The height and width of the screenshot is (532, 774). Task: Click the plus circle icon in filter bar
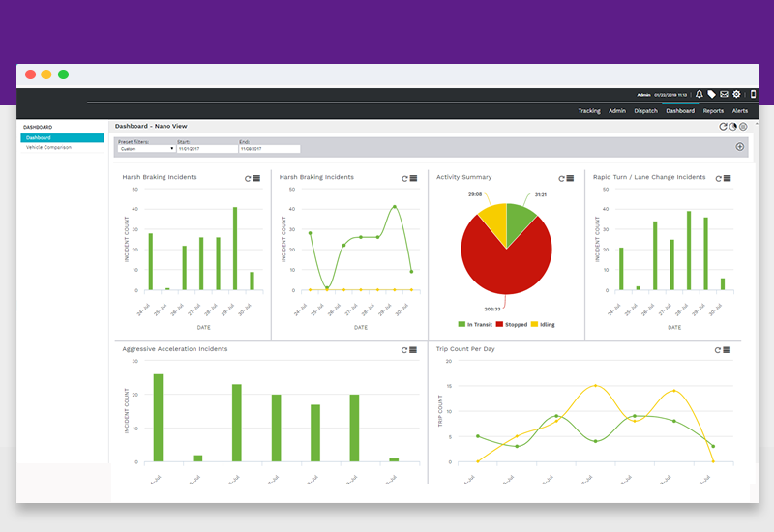click(739, 147)
